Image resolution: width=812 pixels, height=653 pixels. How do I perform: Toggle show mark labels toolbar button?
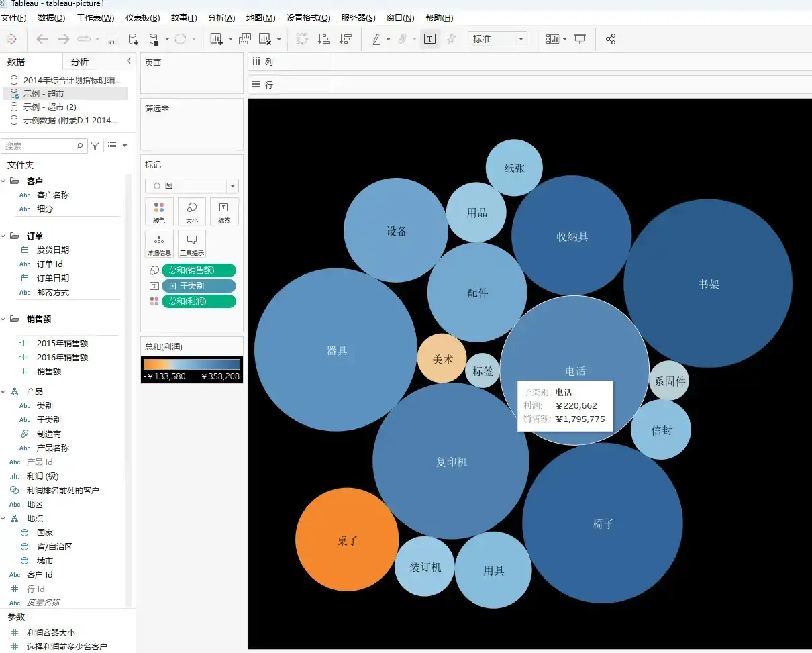[430, 39]
